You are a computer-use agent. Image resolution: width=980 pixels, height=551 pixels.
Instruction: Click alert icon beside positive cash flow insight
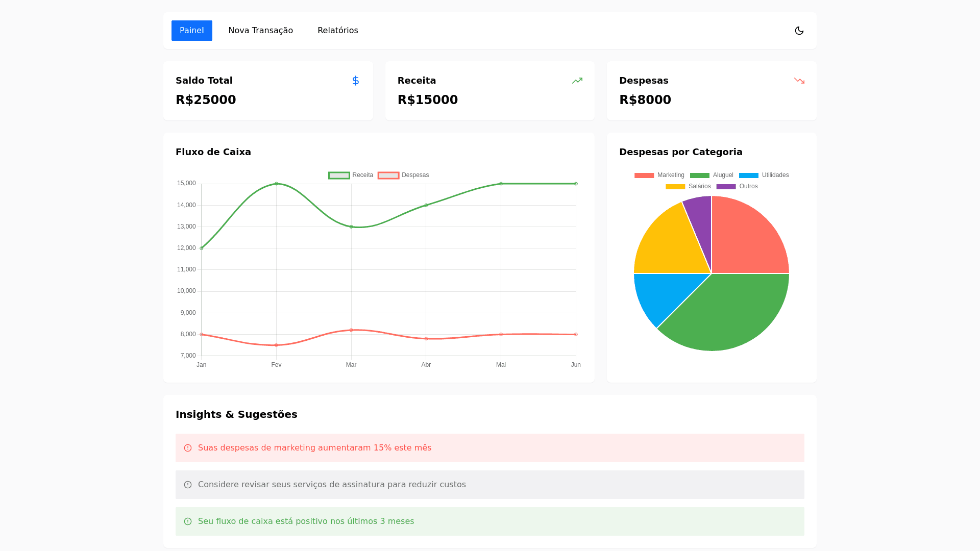[188, 521]
